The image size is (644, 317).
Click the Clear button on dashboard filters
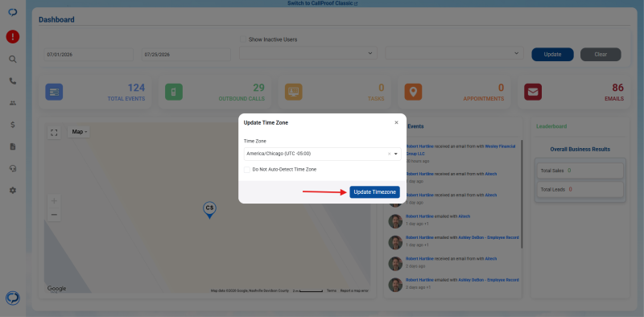(601, 54)
